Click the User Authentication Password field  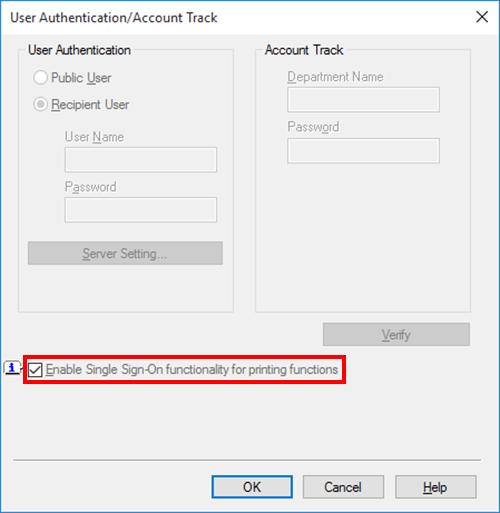pos(141,210)
